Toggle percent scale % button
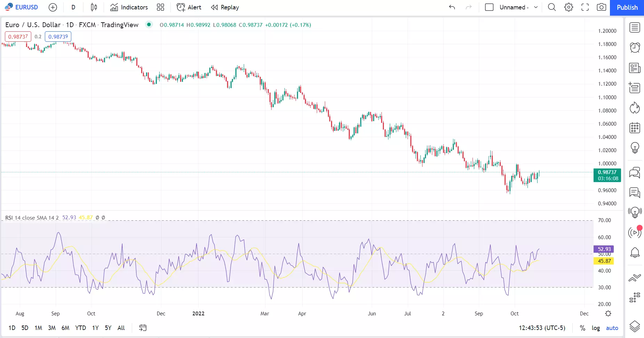This screenshot has height=338, width=644. 582,328
